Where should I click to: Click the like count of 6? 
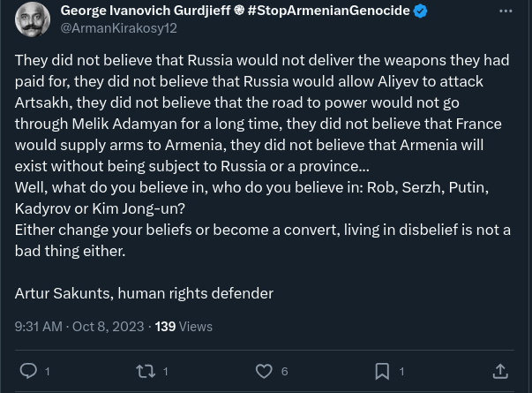click(x=284, y=372)
